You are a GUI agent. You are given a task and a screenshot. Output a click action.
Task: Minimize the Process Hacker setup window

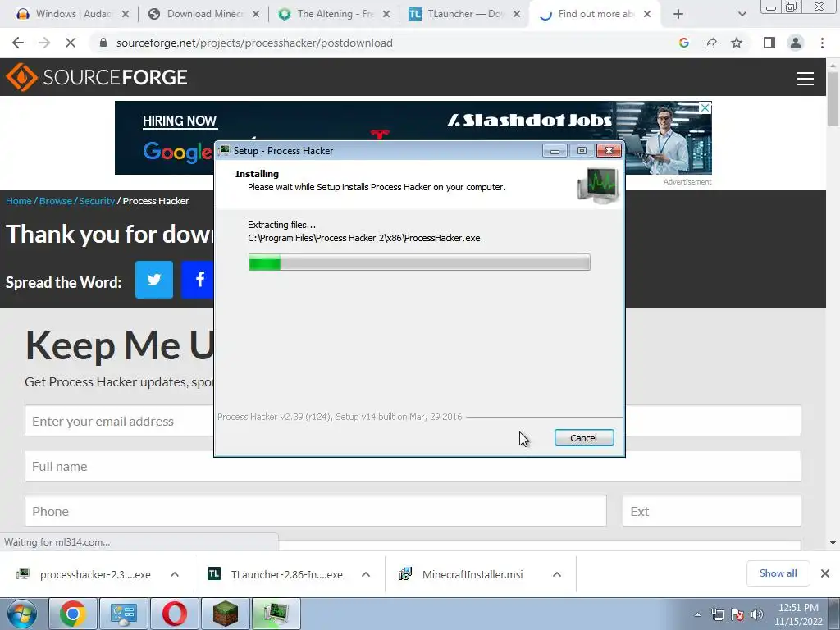[555, 151]
